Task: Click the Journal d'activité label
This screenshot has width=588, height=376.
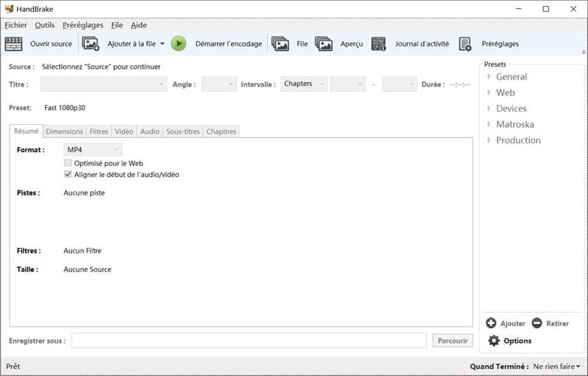Action: (x=422, y=44)
